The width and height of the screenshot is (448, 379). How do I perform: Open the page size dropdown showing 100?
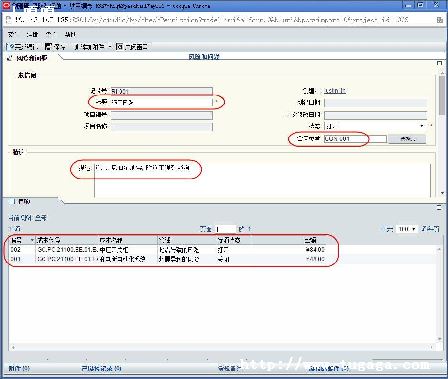pyautogui.click(x=407, y=229)
